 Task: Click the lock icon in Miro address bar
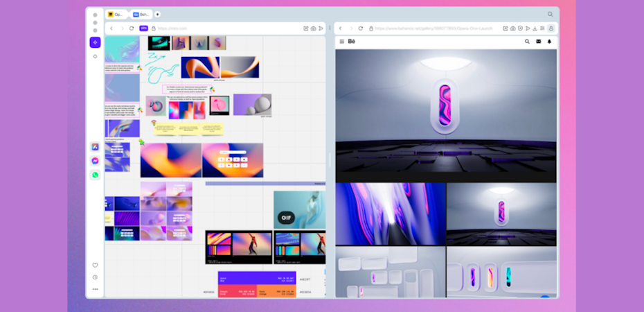[154, 28]
